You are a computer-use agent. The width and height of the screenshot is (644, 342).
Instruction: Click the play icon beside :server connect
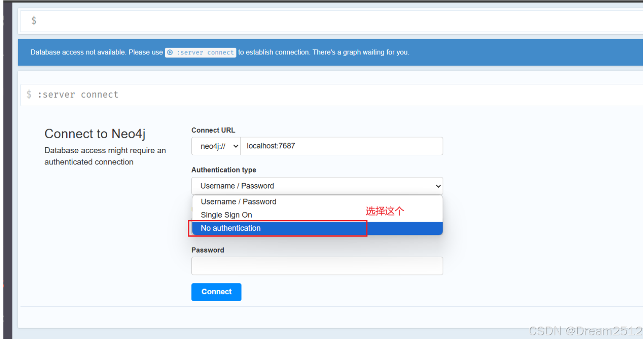point(170,52)
